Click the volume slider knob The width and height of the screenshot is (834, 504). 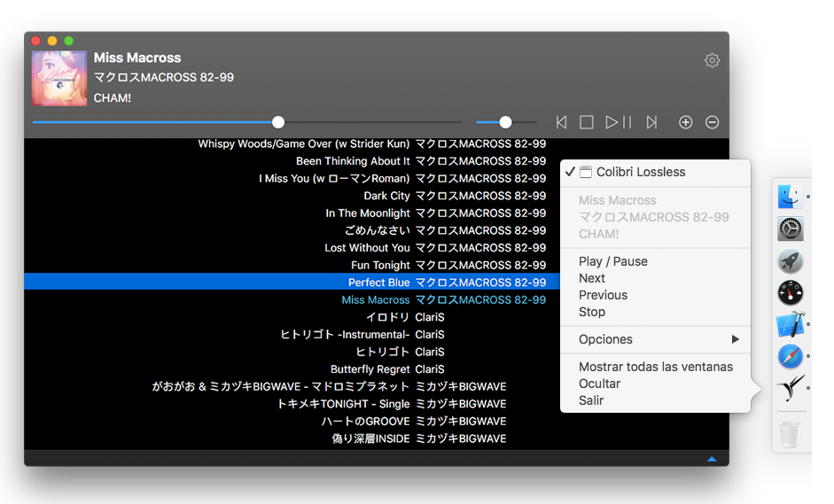coord(505,122)
